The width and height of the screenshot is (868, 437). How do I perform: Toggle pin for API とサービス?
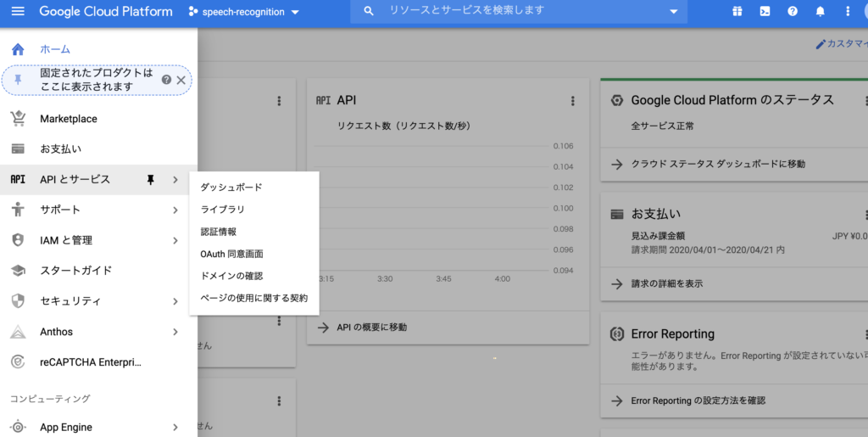[x=151, y=179]
